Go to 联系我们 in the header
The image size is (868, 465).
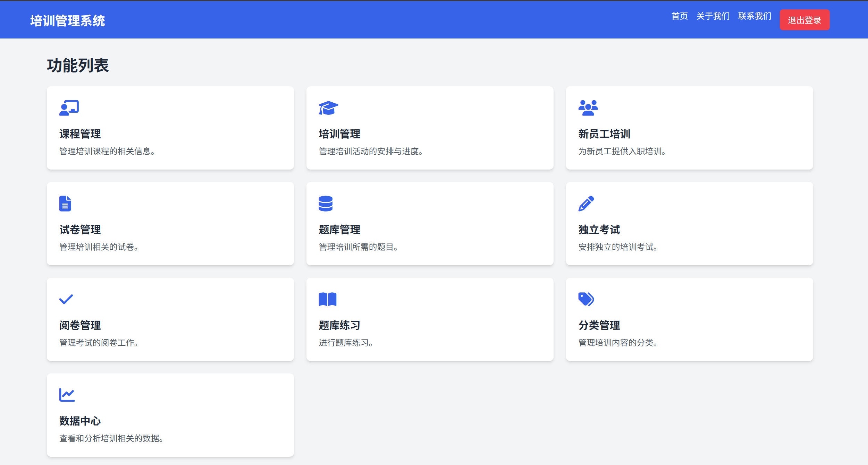pyautogui.click(x=755, y=16)
